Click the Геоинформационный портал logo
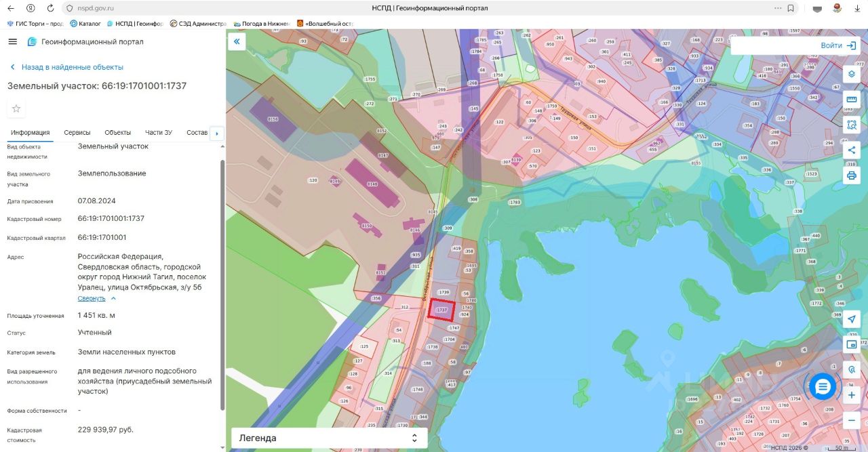The width and height of the screenshot is (868, 452). [x=85, y=42]
